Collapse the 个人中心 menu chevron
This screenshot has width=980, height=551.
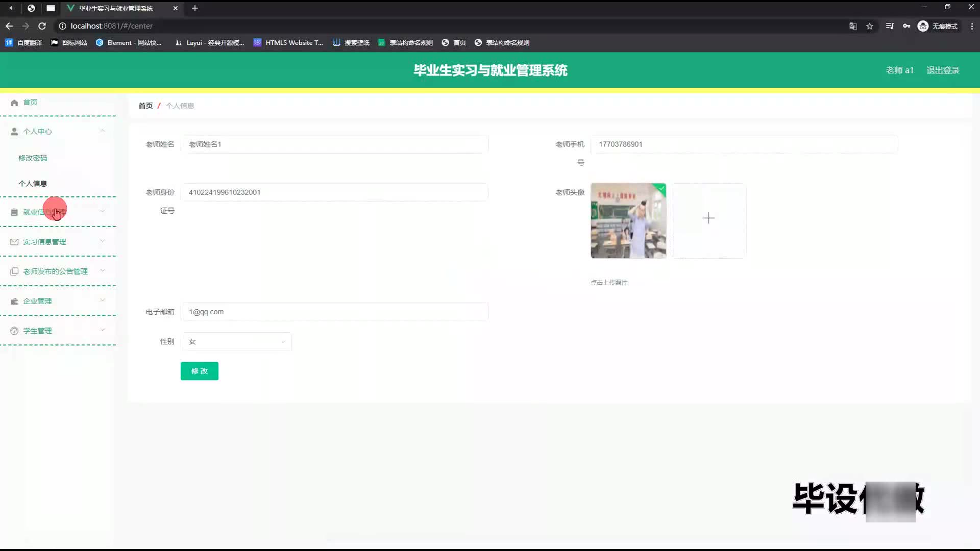[103, 131]
